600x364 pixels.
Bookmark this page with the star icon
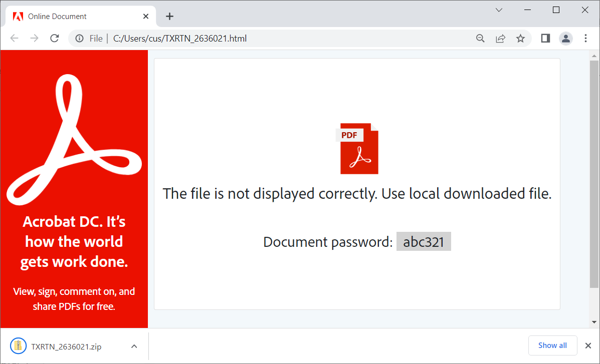pyautogui.click(x=521, y=39)
